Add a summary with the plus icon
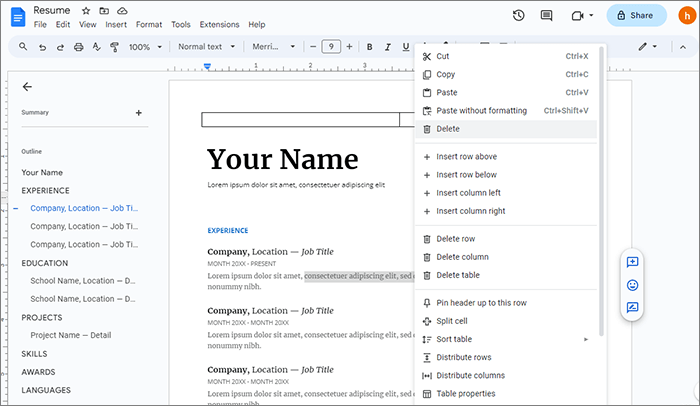This screenshot has width=700, height=406. click(139, 113)
